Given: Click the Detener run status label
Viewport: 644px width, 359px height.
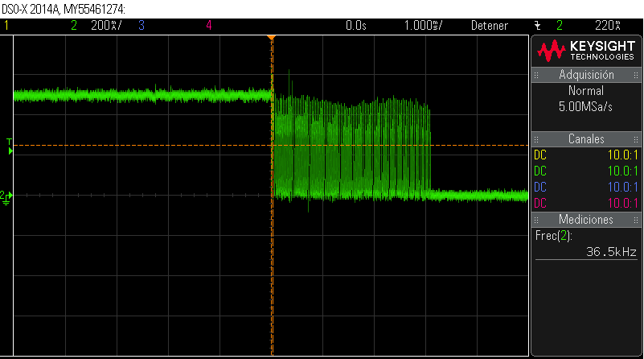Looking at the screenshot, I should pos(489,26).
